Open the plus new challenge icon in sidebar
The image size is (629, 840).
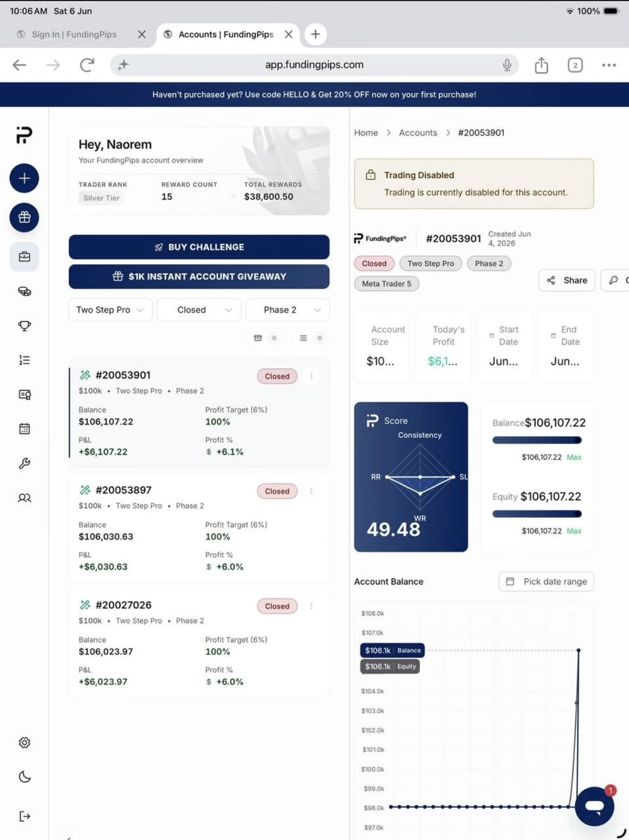[24, 178]
